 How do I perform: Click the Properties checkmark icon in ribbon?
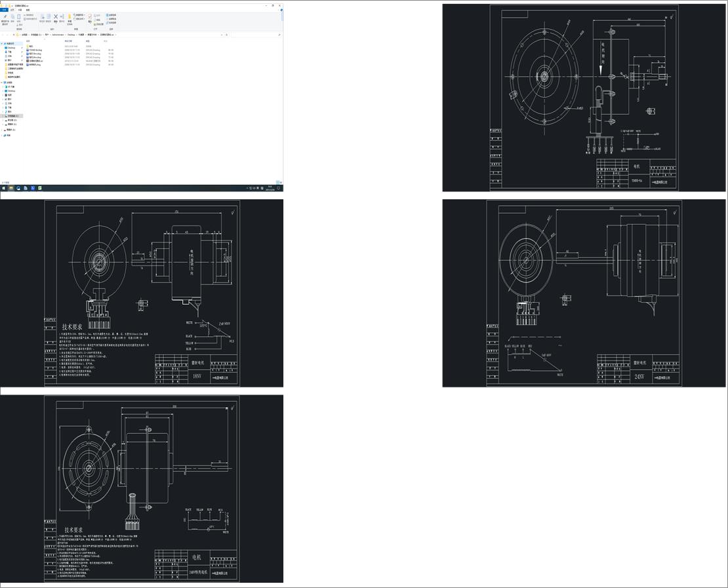(x=90, y=18)
